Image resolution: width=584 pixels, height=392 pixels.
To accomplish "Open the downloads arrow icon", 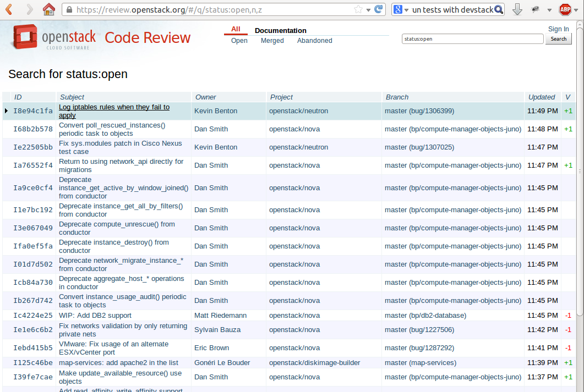I will [x=517, y=9].
